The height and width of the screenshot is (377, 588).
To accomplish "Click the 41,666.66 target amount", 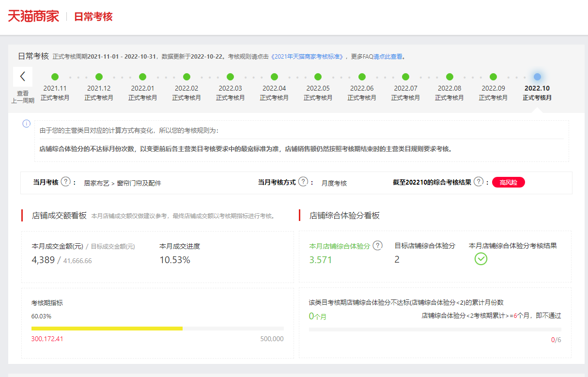I will tap(77, 261).
